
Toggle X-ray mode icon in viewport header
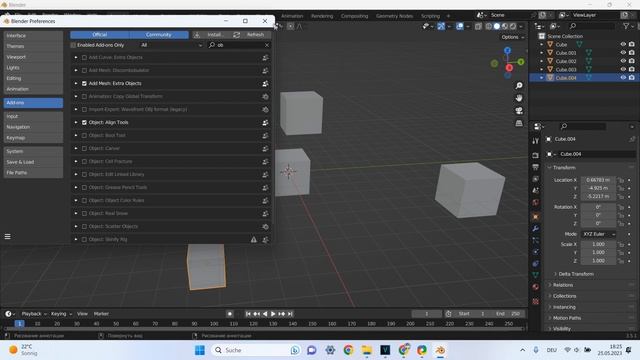[x=478, y=26]
